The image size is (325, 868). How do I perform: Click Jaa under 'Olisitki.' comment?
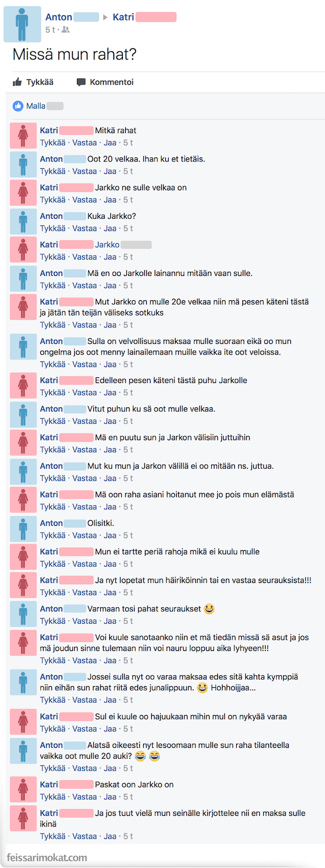110,535
